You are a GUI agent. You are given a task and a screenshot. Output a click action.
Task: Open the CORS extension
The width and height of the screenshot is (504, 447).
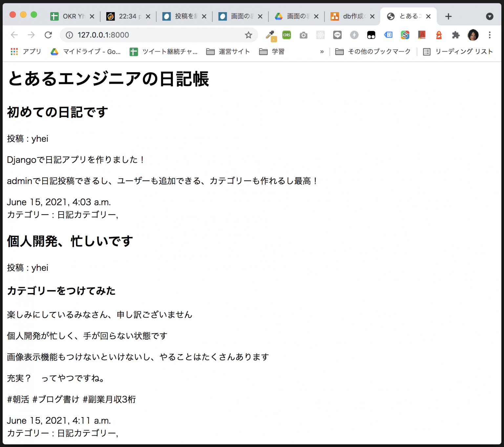click(x=286, y=35)
